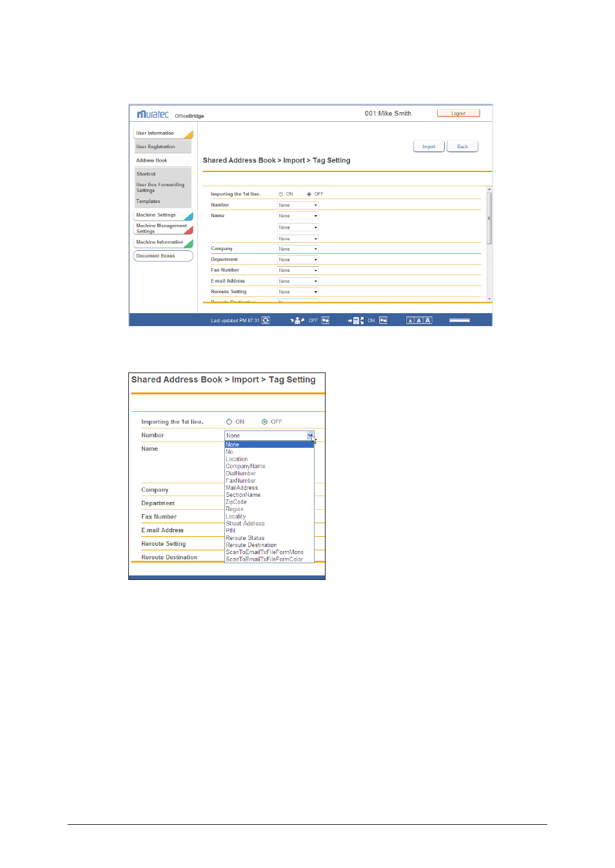Screen dimensions: 615x868
Task: Open Shortcut in the sidebar
Action: coord(162,174)
